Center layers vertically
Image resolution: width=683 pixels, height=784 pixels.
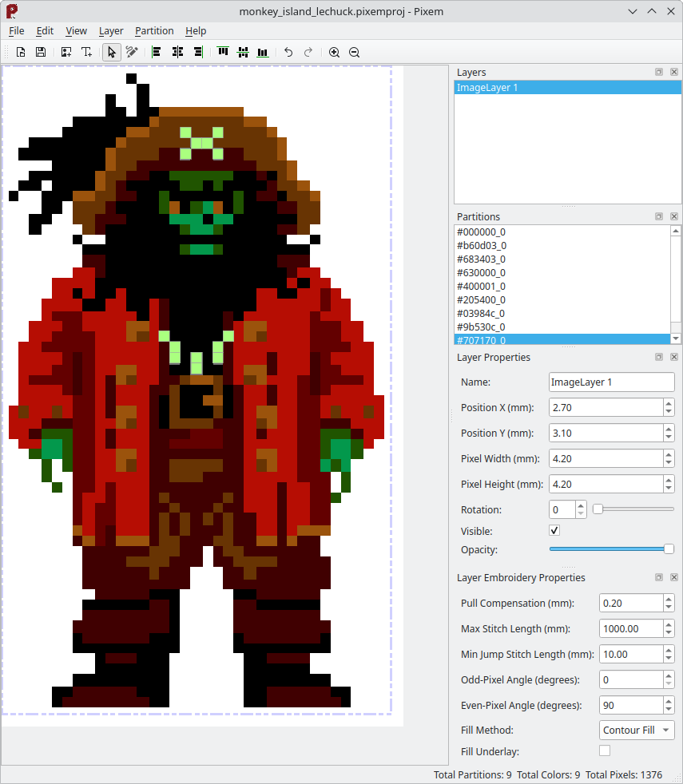243,52
